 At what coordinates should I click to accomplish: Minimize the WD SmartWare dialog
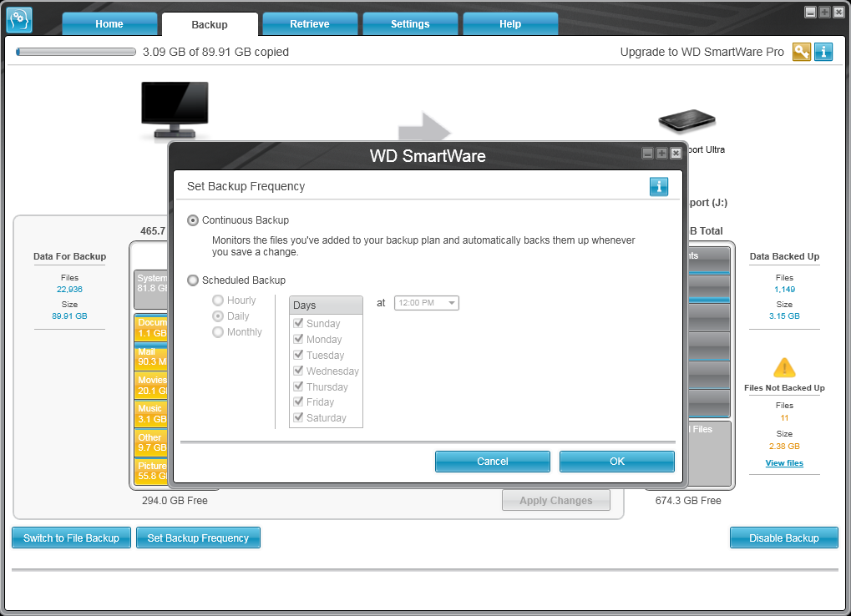tap(647, 154)
